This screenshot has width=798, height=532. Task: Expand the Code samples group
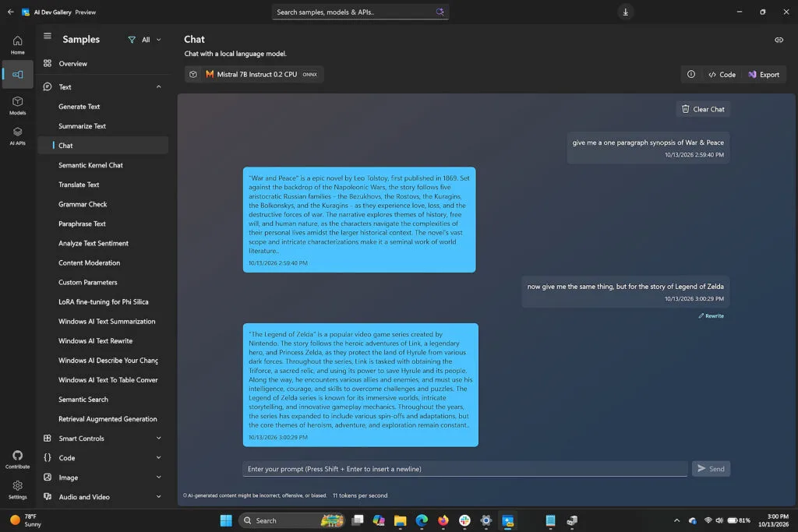tap(103, 458)
